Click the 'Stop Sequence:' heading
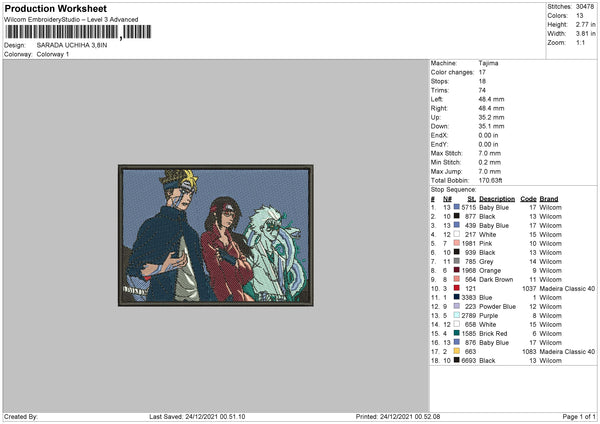The width and height of the screenshot is (600, 424). pyautogui.click(x=453, y=190)
